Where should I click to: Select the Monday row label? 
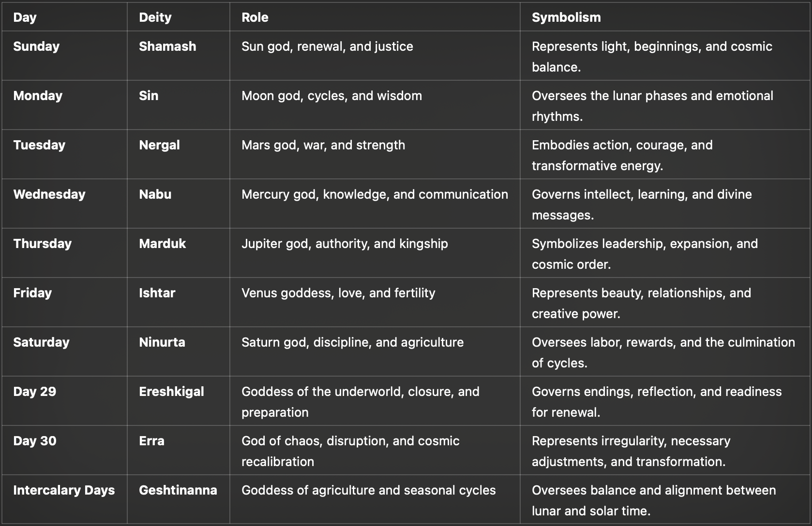pyautogui.click(x=38, y=96)
